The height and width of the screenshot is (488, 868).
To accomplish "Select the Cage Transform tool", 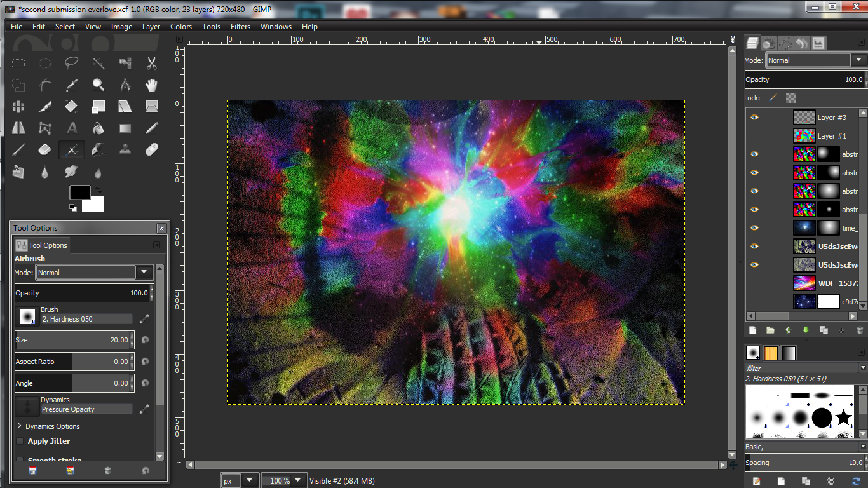I will (44, 128).
